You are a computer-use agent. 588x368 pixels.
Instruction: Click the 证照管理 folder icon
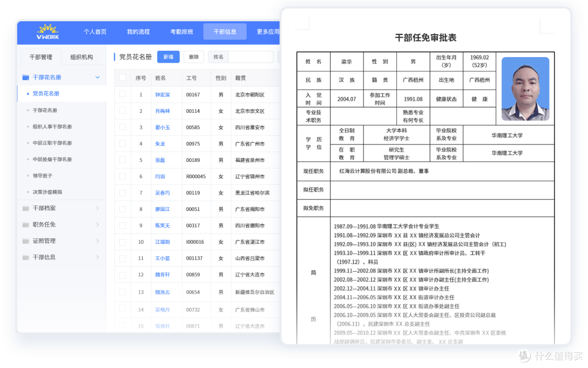26,241
